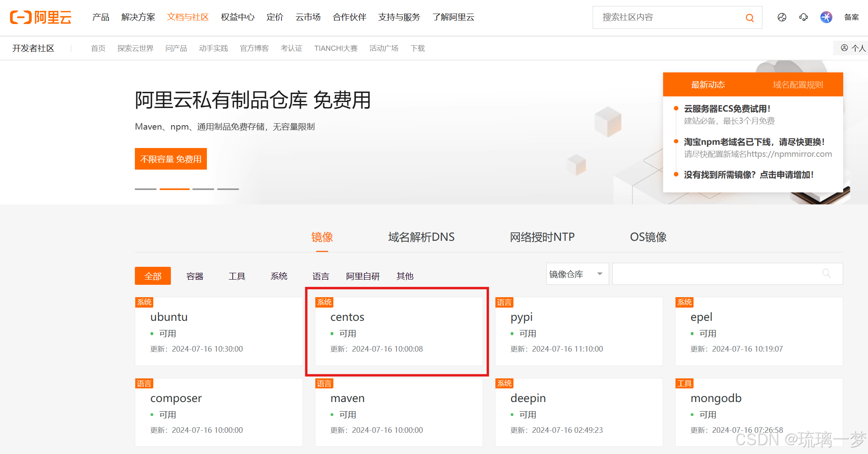The width and height of the screenshot is (868, 454).
Task: Select the 工具 filter
Action: point(237,276)
